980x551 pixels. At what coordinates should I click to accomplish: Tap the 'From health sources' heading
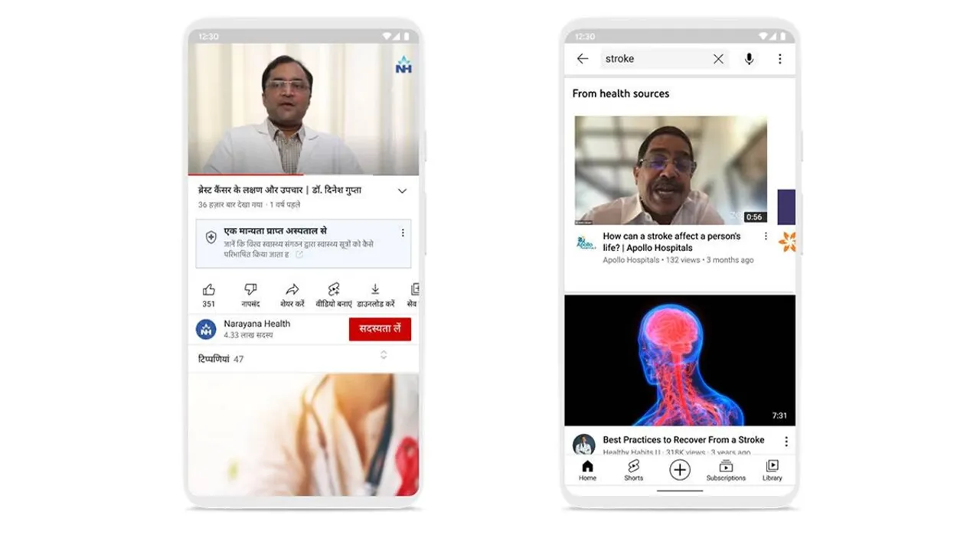pos(621,93)
